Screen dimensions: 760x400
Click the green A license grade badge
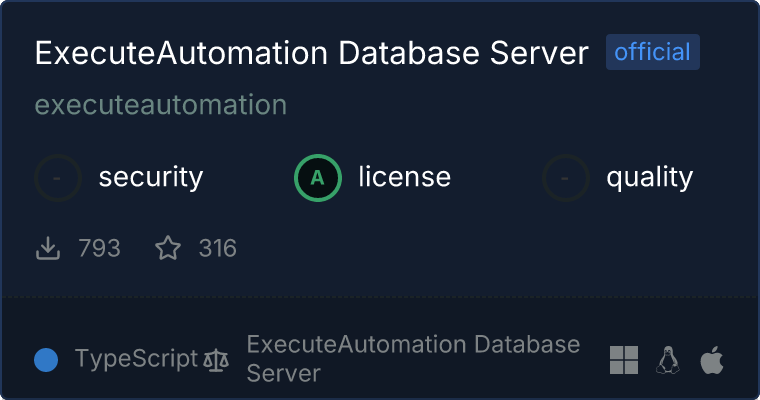tap(318, 178)
